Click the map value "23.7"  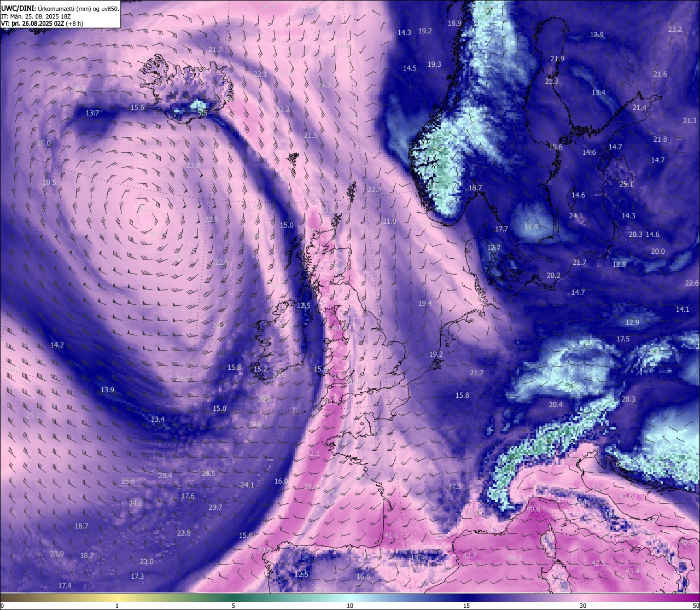(x=215, y=507)
